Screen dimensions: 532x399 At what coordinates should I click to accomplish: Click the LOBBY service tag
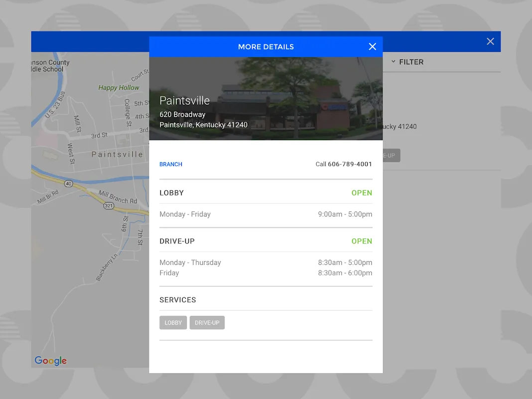tap(173, 323)
